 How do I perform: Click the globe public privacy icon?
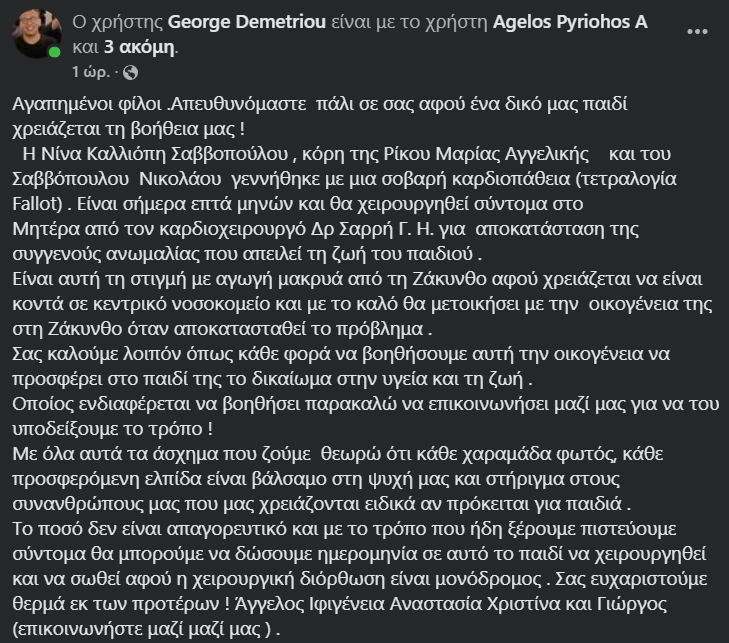130,73
